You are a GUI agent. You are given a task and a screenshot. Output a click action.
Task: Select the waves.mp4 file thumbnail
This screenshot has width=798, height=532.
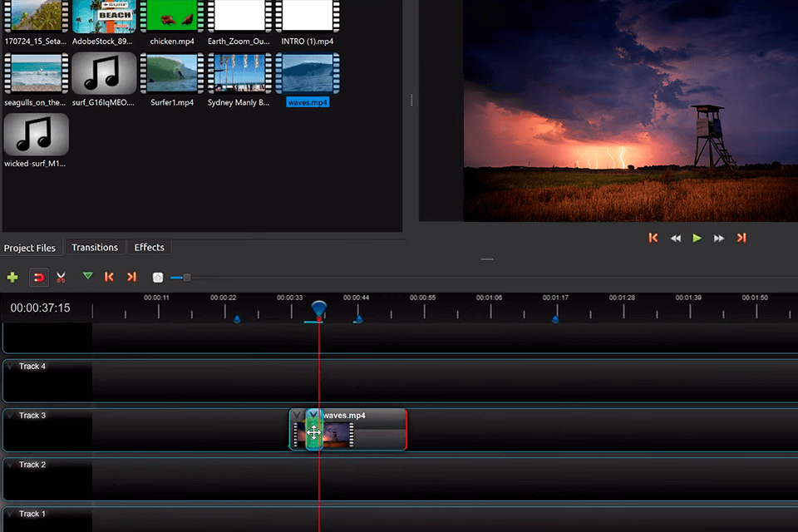click(x=308, y=73)
